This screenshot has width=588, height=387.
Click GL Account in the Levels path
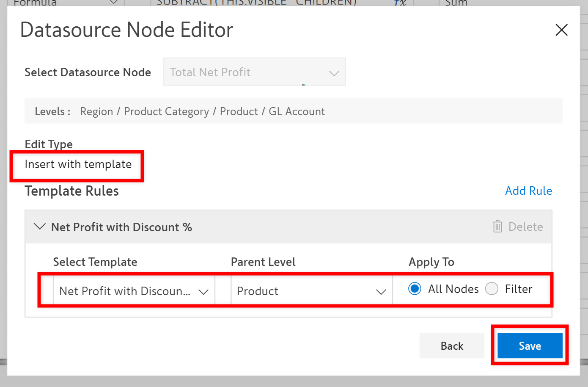[297, 111]
